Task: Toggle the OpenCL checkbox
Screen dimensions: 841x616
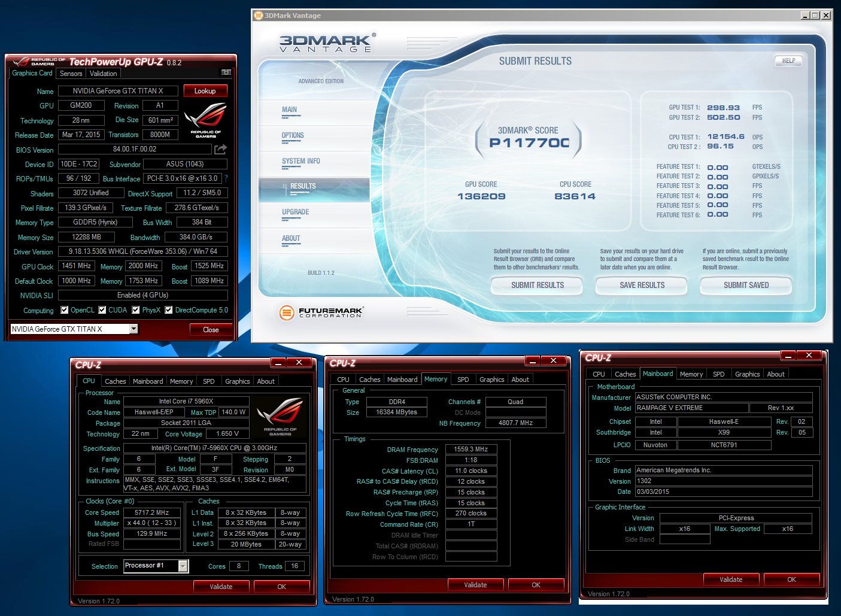Action: click(x=65, y=310)
